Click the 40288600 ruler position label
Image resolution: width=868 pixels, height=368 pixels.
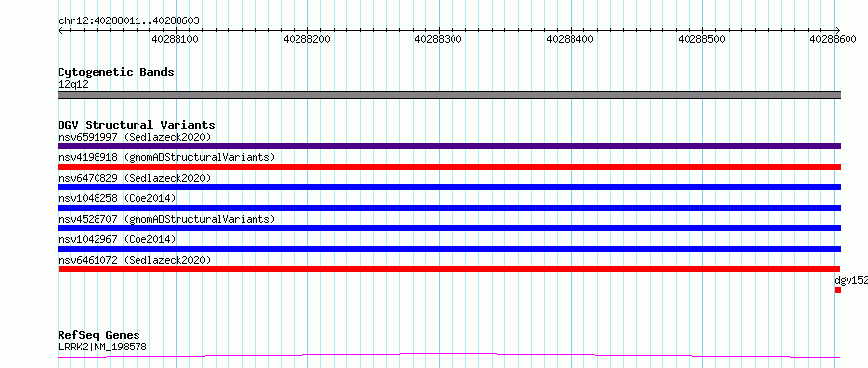pyautogui.click(x=833, y=39)
